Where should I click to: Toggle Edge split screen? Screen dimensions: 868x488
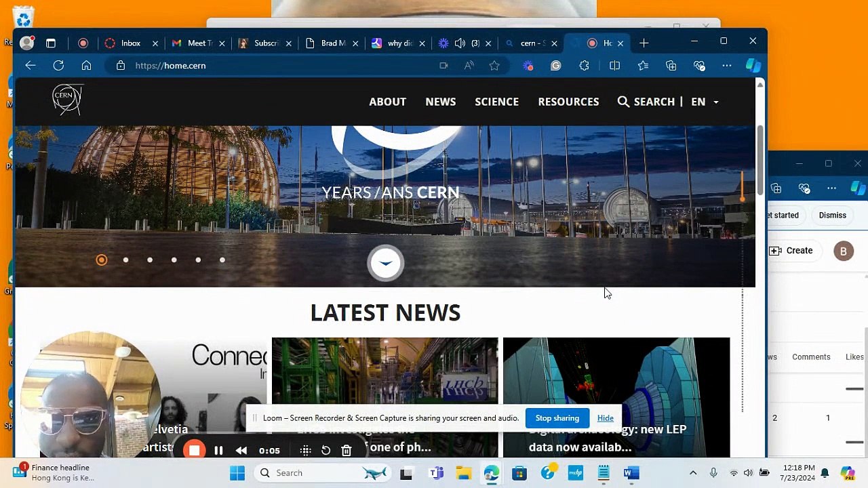614,66
